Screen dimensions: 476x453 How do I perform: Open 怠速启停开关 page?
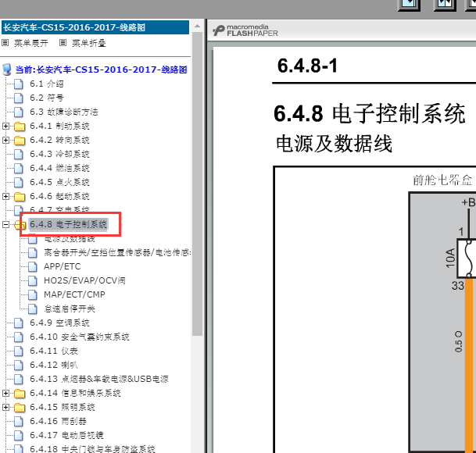(x=70, y=309)
